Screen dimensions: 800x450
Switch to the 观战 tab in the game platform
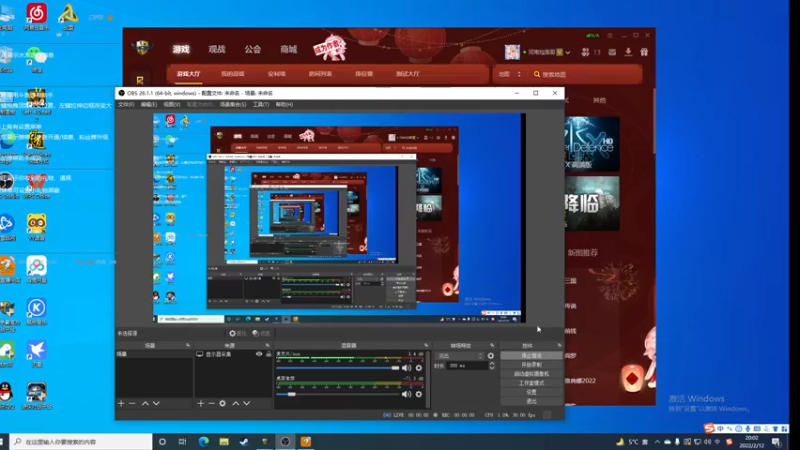tap(217, 49)
